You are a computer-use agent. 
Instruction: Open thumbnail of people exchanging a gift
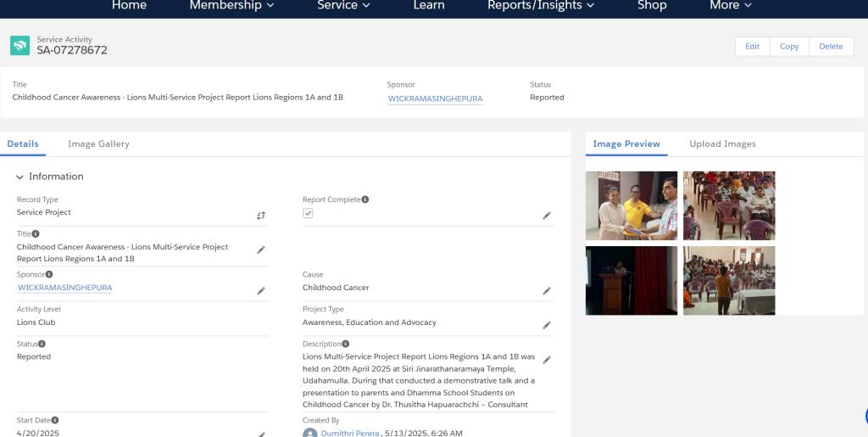(x=632, y=205)
